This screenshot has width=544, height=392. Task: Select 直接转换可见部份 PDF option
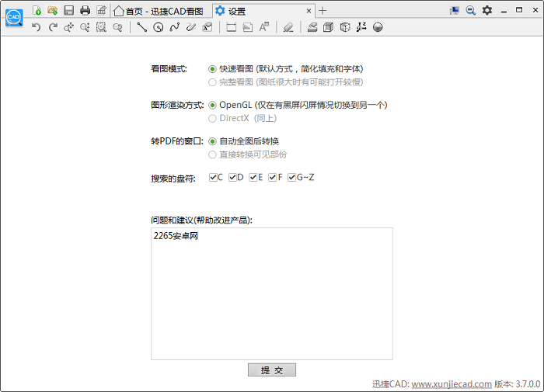coord(213,154)
